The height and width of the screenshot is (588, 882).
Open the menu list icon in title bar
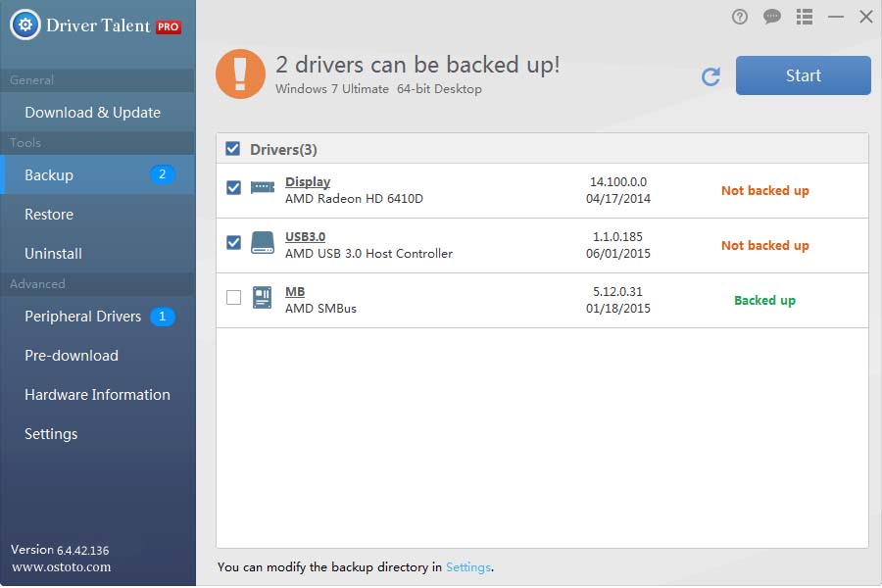805,17
